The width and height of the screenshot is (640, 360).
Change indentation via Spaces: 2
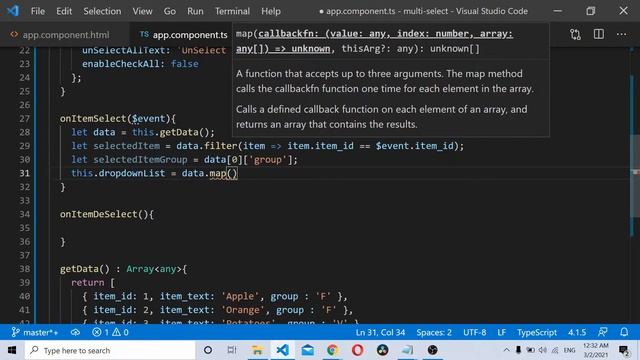pyautogui.click(x=434, y=332)
